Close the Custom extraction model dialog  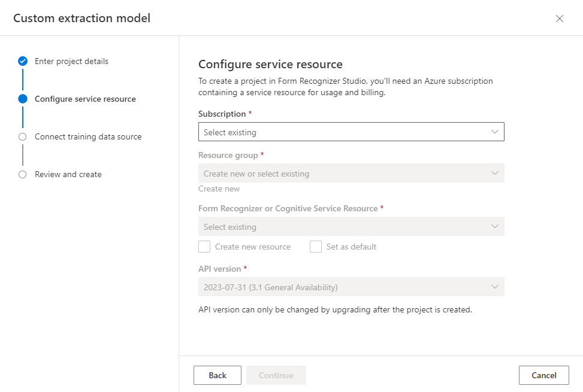point(559,19)
